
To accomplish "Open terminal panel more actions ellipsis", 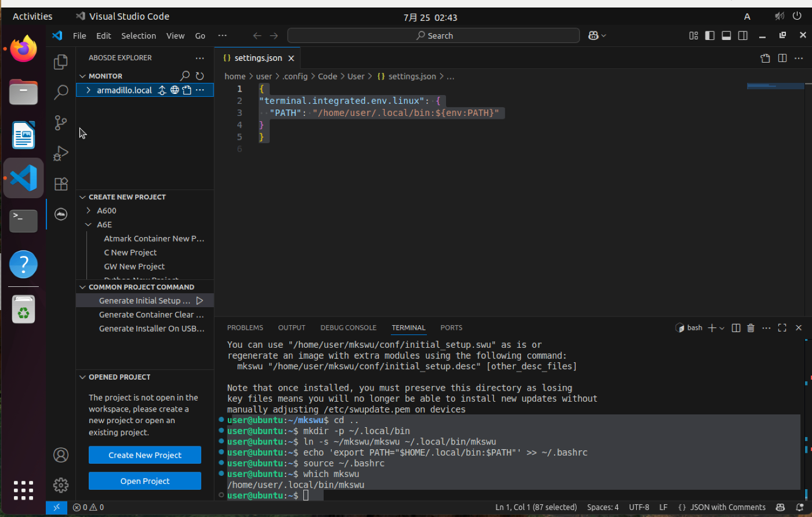I will [767, 327].
